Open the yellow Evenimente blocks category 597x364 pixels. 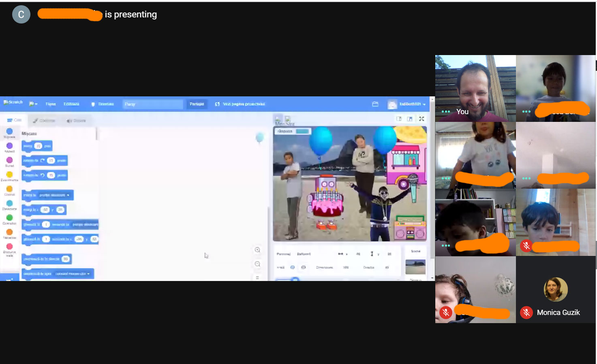[9, 175]
